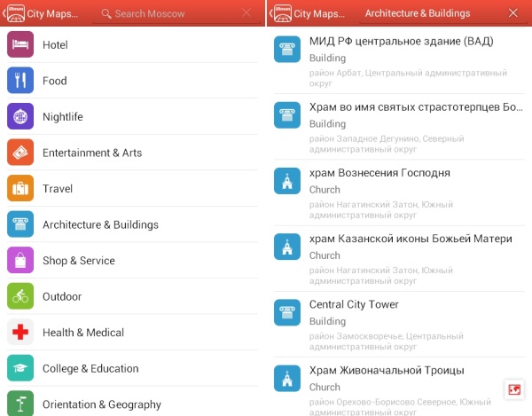Open the map view button at bottom right
532x416 pixels.
(513, 389)
